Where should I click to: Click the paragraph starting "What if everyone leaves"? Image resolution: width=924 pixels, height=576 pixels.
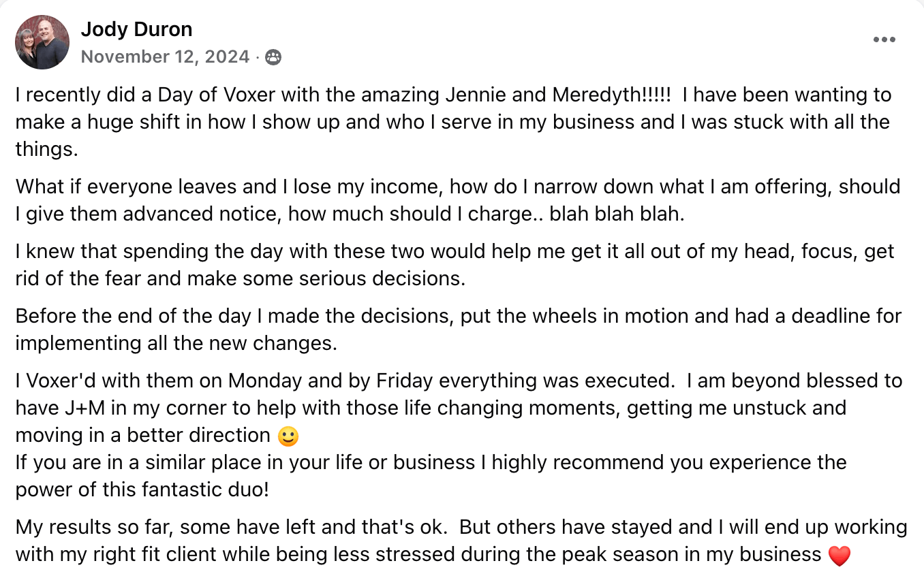tap(458, 200)
